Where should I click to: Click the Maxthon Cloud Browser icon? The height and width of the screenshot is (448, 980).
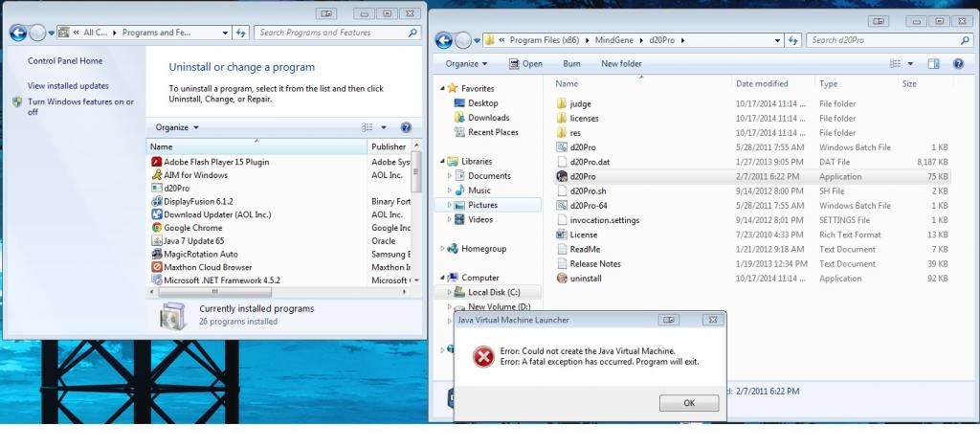pyautogui.click(x=157, y=267)
